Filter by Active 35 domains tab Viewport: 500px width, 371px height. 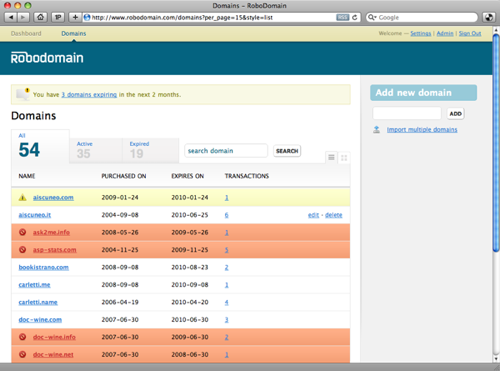[x=96, y=151]
